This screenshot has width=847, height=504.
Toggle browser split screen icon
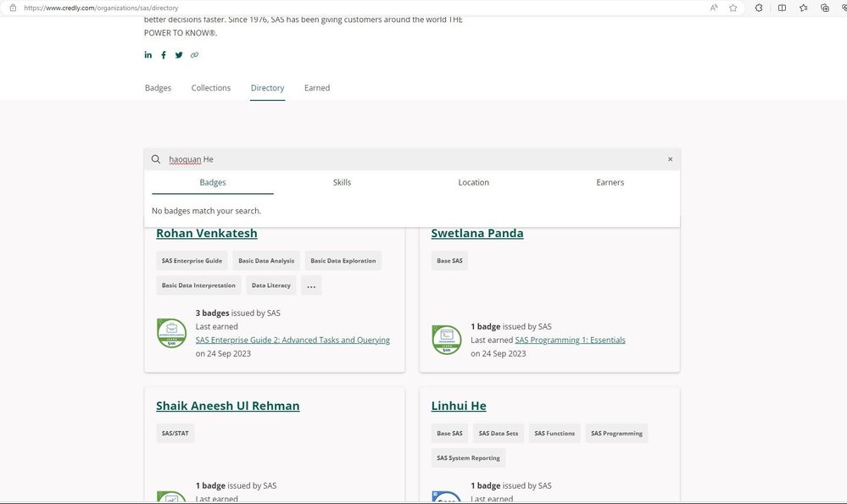(782, 8)
